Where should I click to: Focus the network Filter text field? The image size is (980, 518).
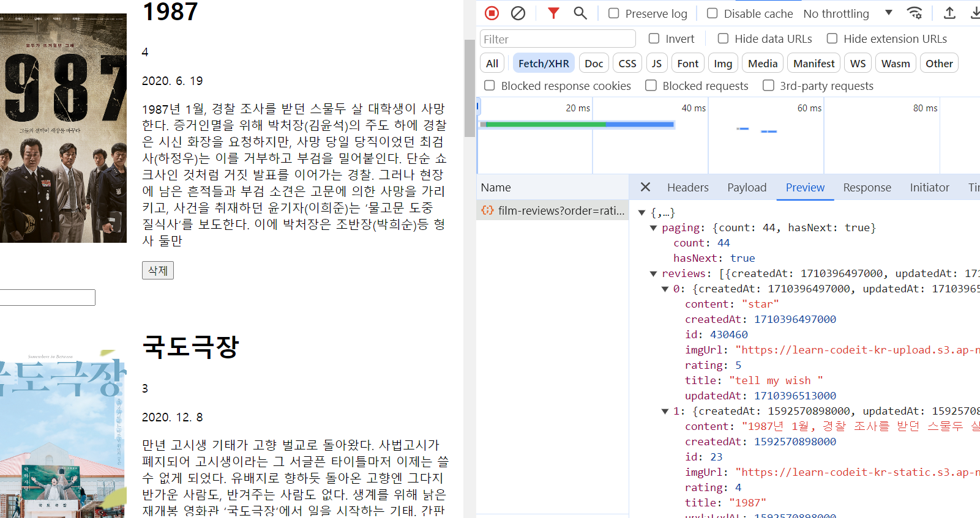[x=558, y=39]
